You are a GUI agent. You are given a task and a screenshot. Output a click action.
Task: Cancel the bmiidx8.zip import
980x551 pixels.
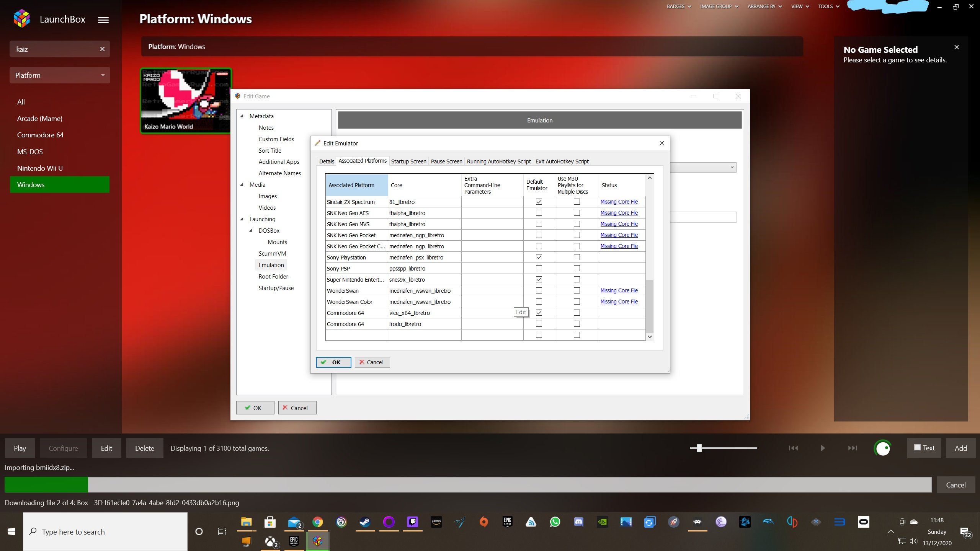956,485
